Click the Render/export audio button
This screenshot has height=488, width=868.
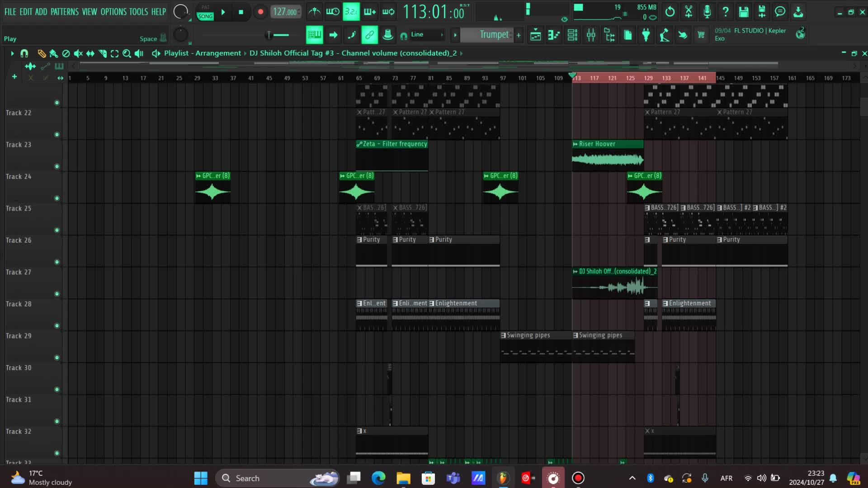click(x=762, y=12)
